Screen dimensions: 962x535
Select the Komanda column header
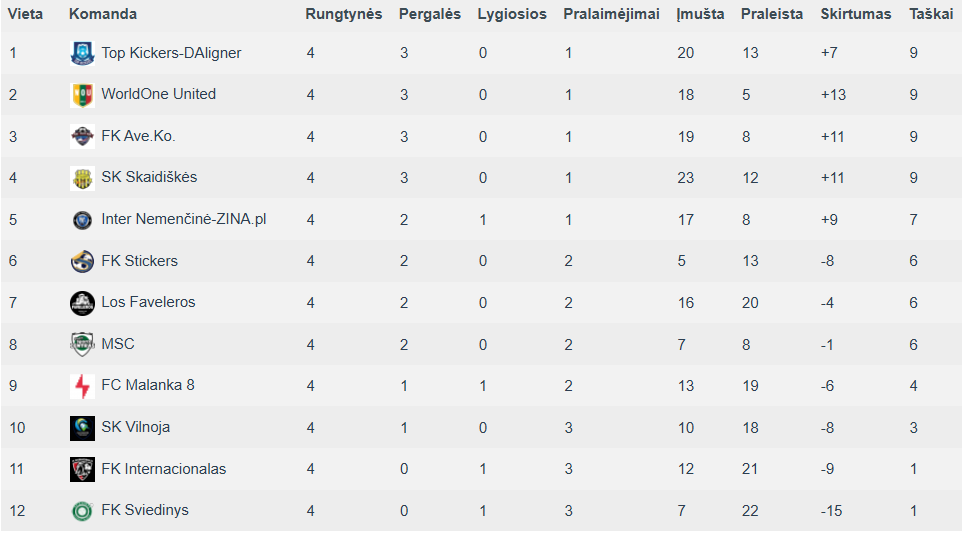[x=103, y=14]
